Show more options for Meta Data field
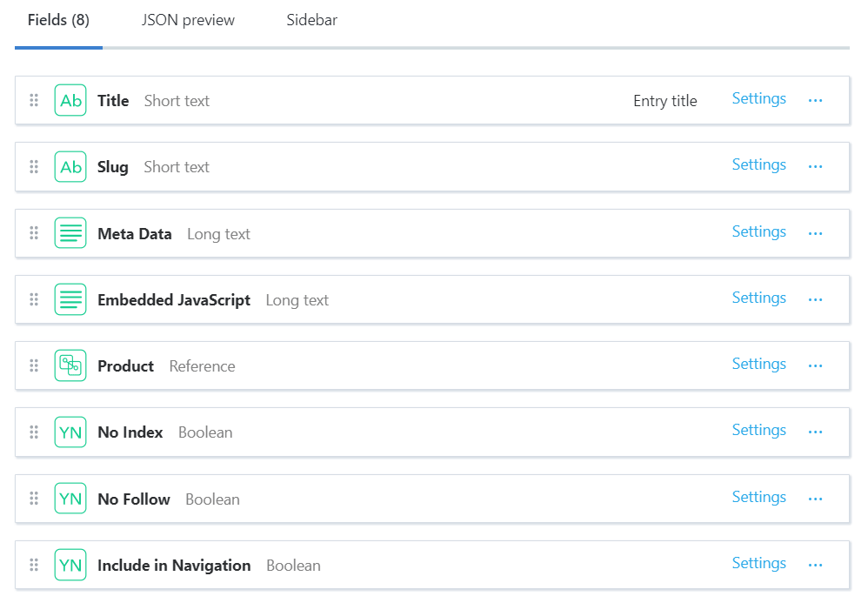Screen dimensions: 868x603 pyautogui.click(x=815, y=234)
